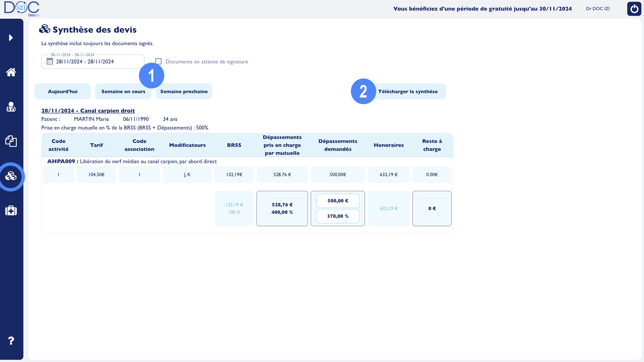Click the row cell 528,76 €
The width and height of the screenshot is (644, 362).
(282, 175)
